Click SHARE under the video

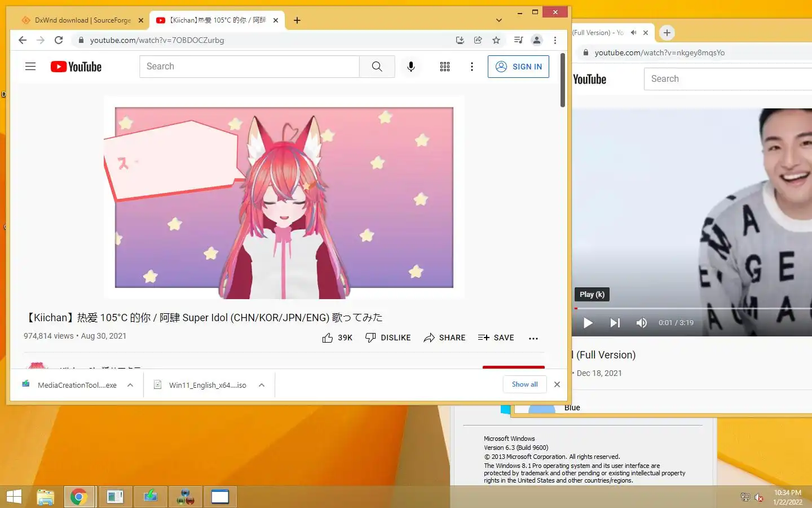444,338
